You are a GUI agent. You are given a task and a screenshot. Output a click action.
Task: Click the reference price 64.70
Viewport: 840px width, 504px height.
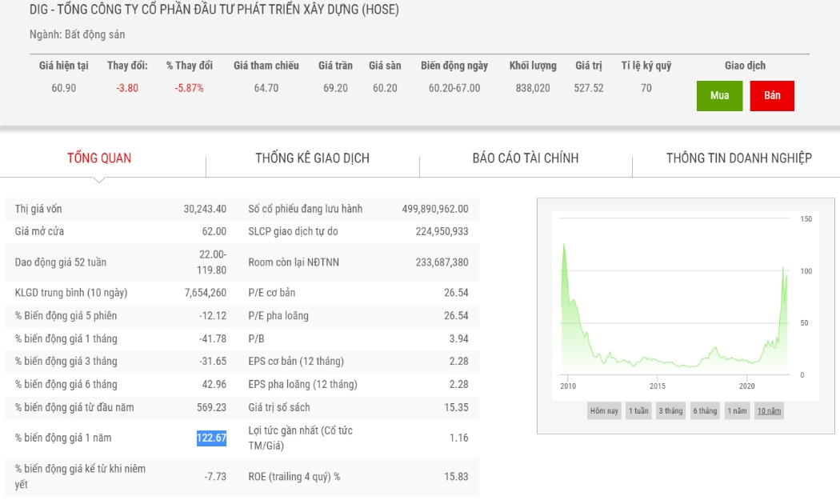pos(266,88)
